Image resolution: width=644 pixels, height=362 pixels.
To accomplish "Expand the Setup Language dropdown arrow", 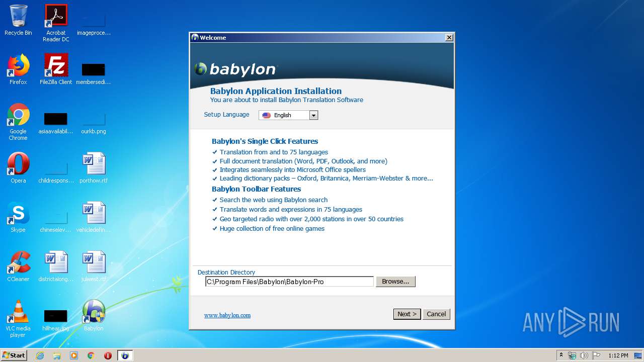I will click(313, 115).
